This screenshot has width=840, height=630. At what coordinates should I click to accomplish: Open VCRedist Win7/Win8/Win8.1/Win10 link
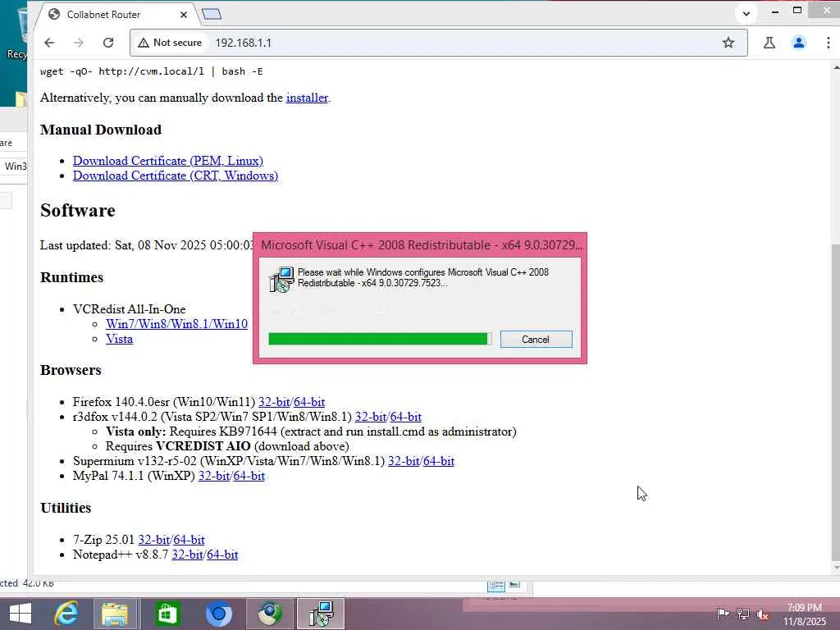click(x=177, y=324)
